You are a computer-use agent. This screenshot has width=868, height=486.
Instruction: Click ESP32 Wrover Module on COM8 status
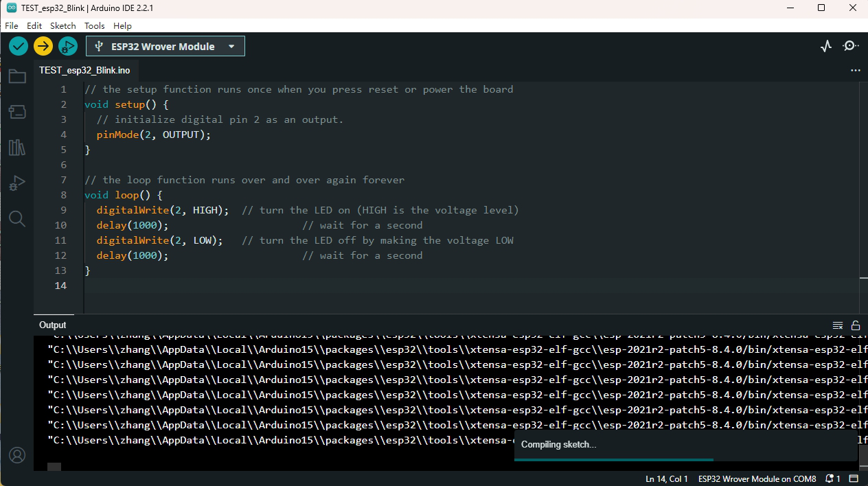tap(757, 478)
